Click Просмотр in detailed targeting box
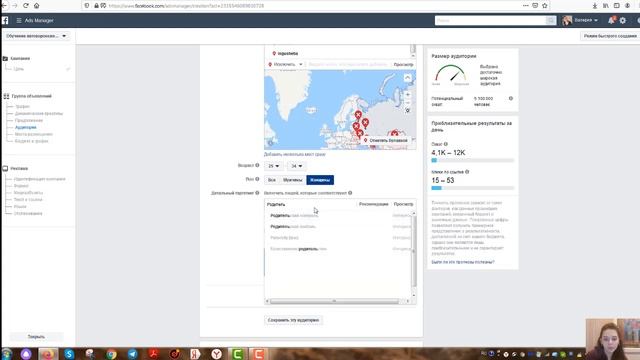The width and height of the screenshot is (640, 360). [x=403, y=204]
